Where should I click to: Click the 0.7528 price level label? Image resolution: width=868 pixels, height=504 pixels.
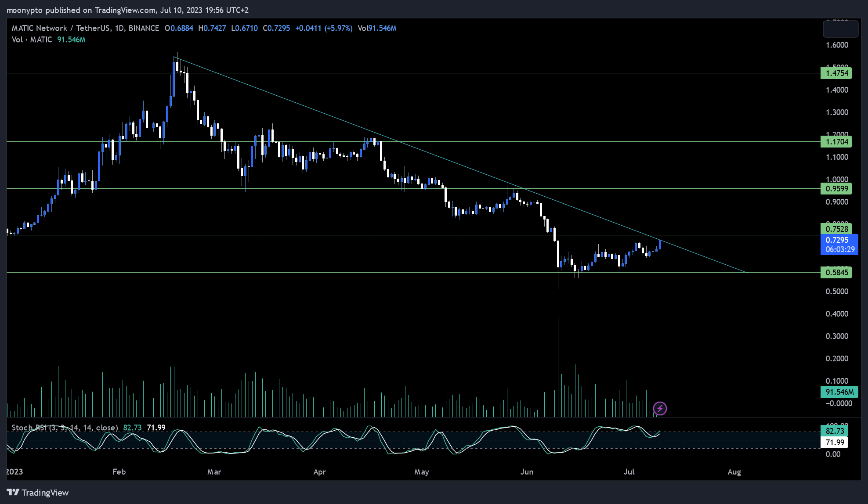point(836,228)
